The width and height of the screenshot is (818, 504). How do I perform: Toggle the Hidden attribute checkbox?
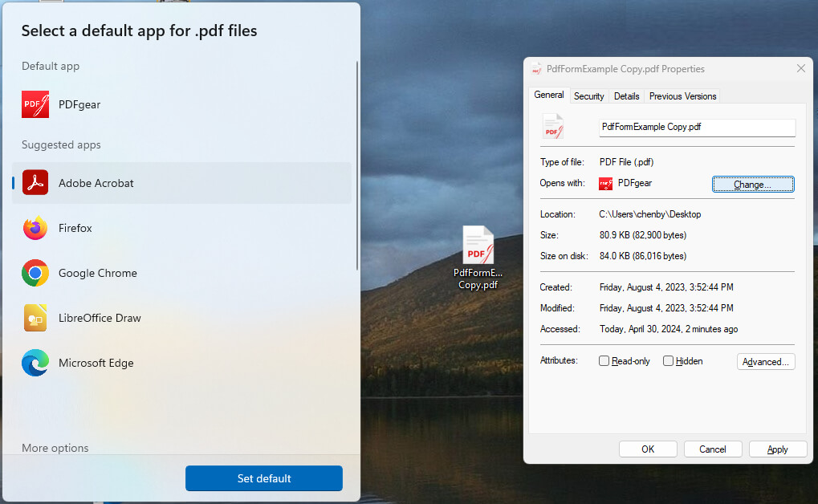668,361
